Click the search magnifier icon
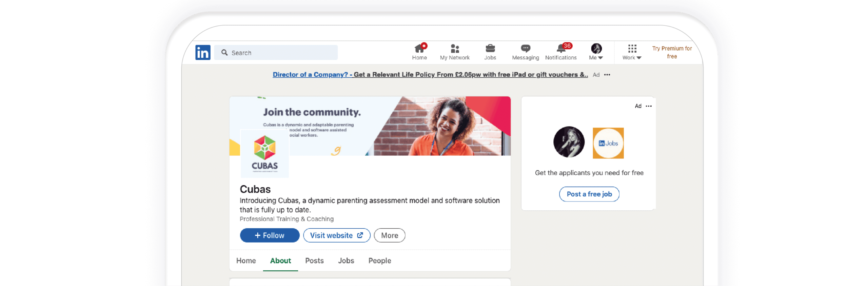The image size is (868, 286). pyautogui.click(x=224, y=53)
